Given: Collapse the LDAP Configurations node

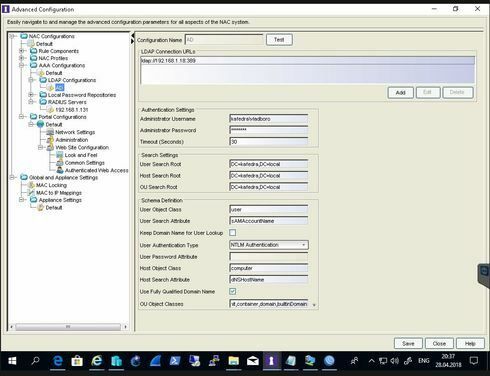Looking at the screenshot, I should click(x=31, y=80).
